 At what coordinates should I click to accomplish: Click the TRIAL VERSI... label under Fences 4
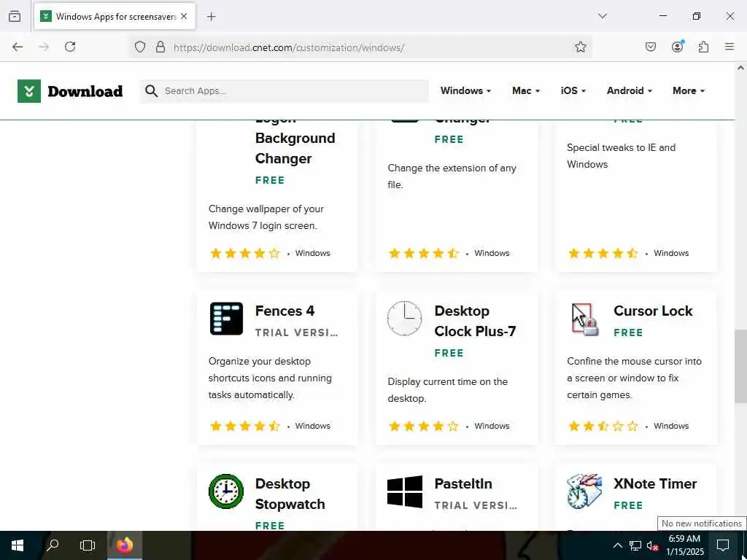(296, 332)
